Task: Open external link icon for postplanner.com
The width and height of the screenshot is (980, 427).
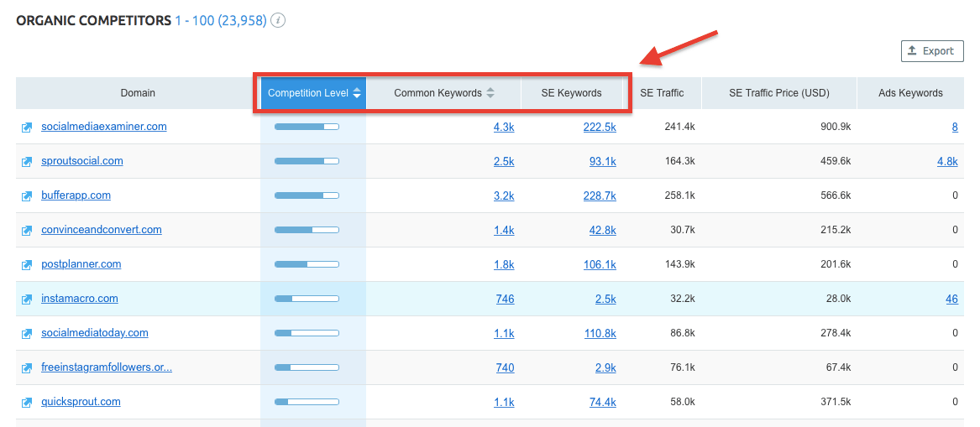Action: tap(27, 265)
